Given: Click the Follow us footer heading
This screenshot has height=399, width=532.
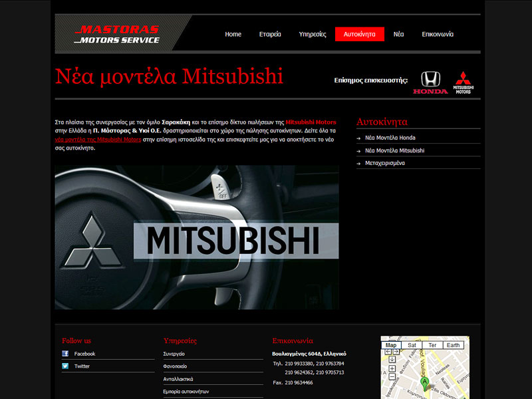Looking at the screenshot, I should (x=76, y=340).
